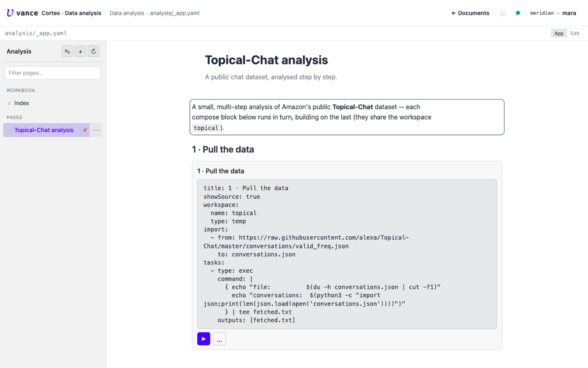Click 'outputs: [fetched.txt]' line in code
588x368 pixels.
click(x=256, y=320)
